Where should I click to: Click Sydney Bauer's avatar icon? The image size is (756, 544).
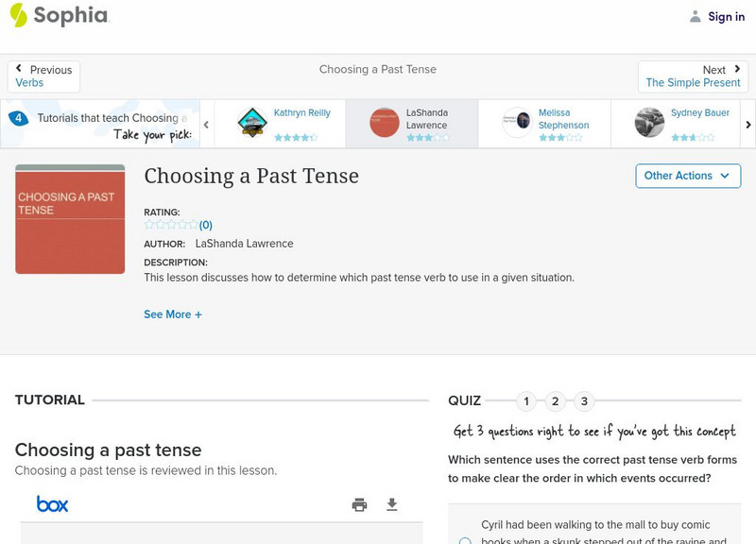coord(649,123)
